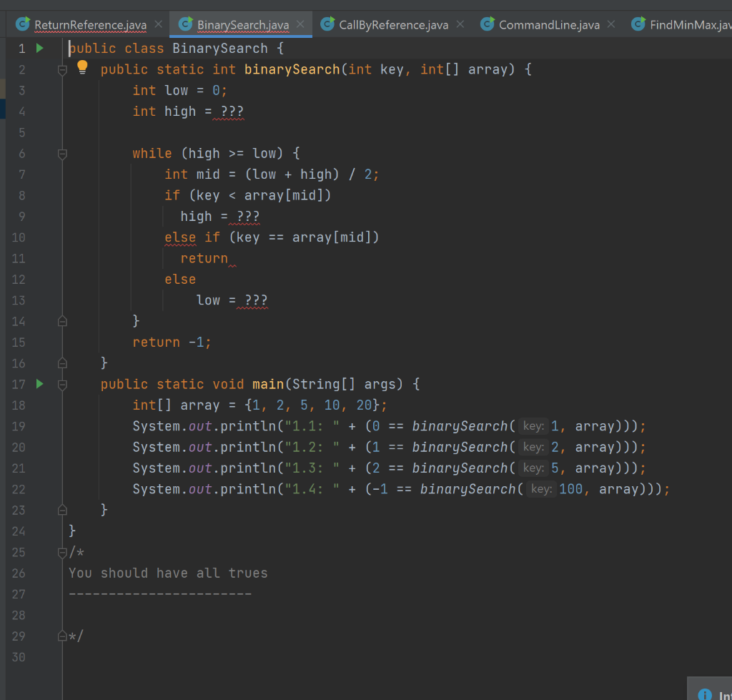Click the FindMinMax.java file icon
The height and width of the screenshot is (700, 732).
638,24
